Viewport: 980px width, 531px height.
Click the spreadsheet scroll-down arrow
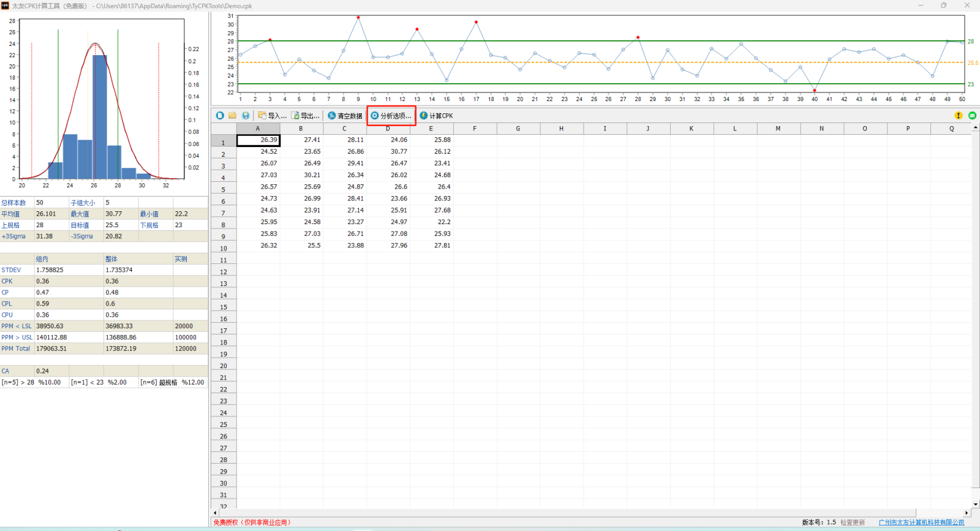(x=976, y=505)
